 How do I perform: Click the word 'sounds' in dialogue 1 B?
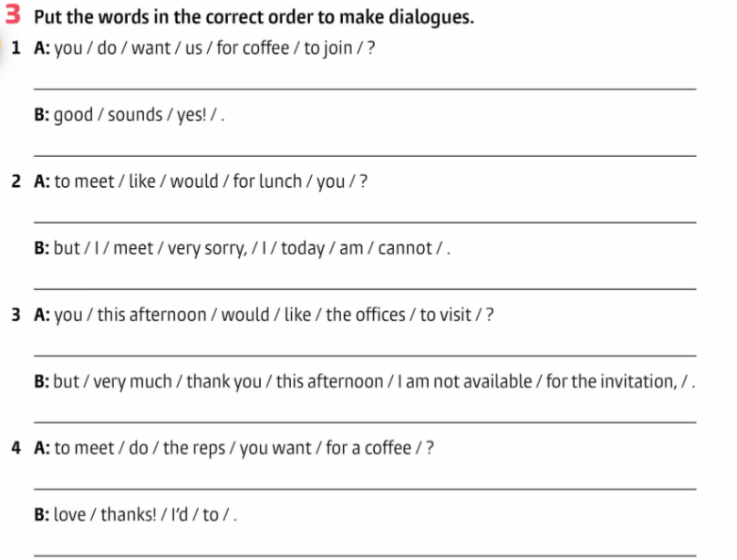point(135,115)
